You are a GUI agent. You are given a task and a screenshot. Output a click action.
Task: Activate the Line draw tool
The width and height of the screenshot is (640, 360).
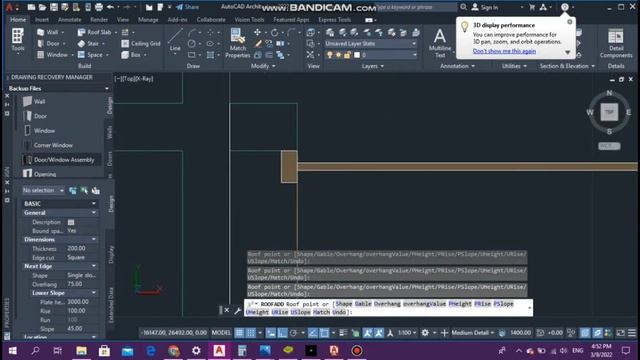tap(175, 40)
